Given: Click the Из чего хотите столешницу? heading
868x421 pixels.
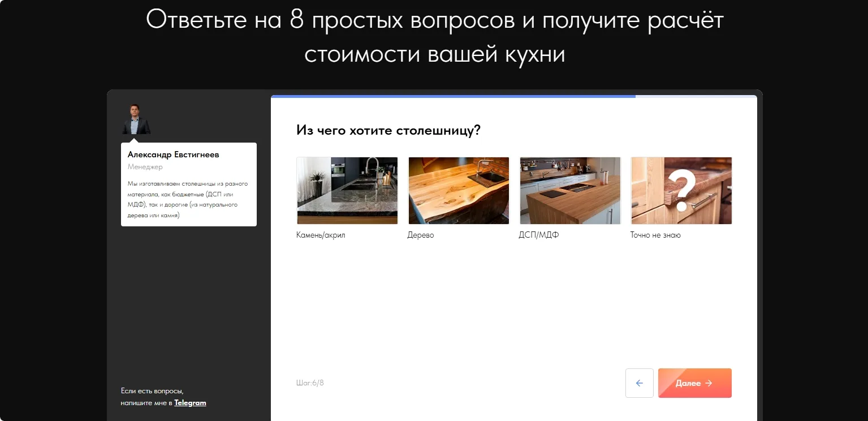Looking at the screenshot, I should pos(388,130).
